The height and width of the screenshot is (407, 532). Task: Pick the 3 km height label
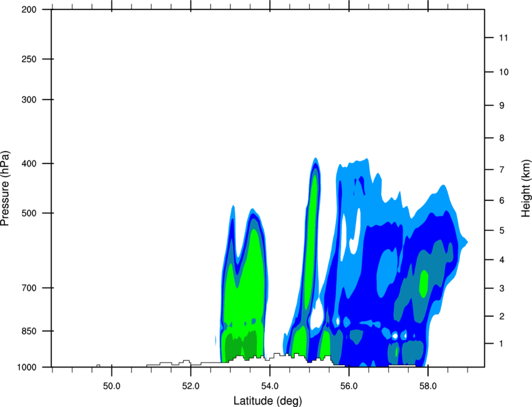(502, 289)
